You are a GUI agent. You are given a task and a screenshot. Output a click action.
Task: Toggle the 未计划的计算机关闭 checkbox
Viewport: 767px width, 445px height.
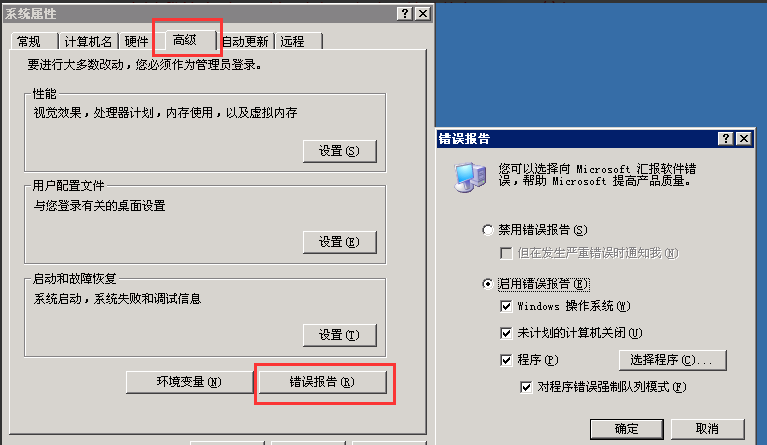point(506,334)
